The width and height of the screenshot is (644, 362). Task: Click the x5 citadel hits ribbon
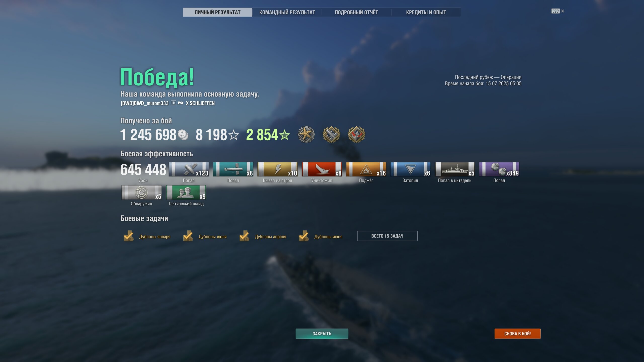tap(455, 169)
